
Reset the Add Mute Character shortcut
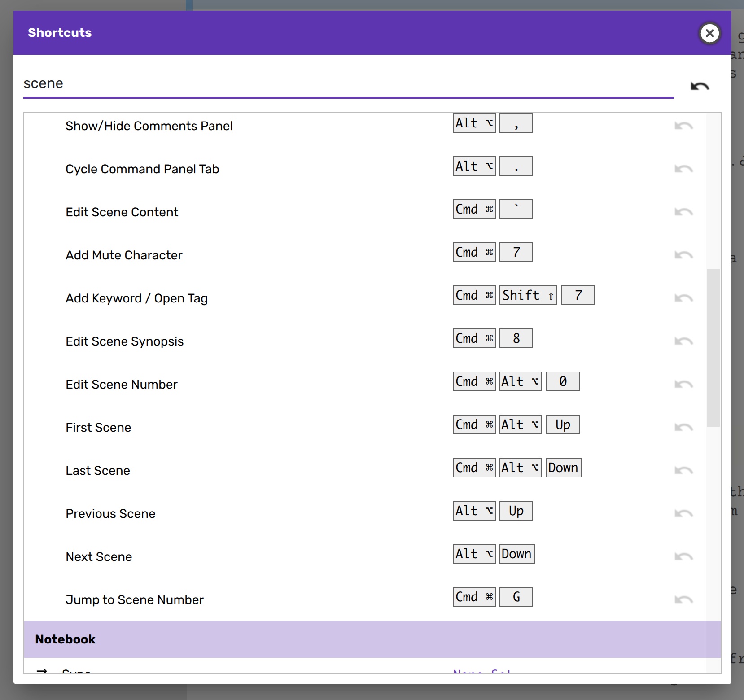[683, 255]
